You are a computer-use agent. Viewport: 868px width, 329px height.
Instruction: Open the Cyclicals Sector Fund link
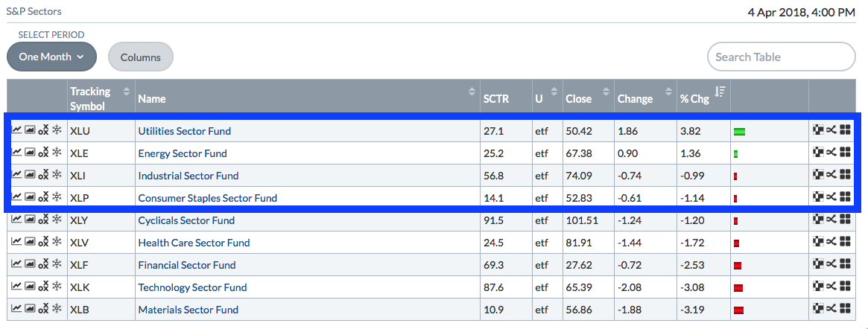(186, 220)
